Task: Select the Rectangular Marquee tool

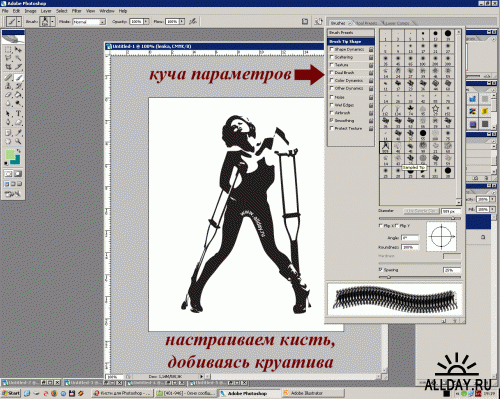Action: point(8,50)
